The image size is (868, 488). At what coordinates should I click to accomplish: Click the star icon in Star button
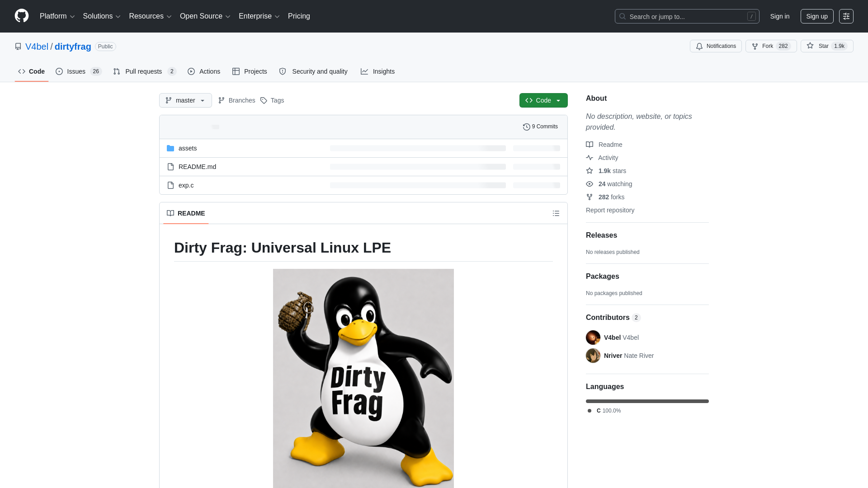coord(810,46)
